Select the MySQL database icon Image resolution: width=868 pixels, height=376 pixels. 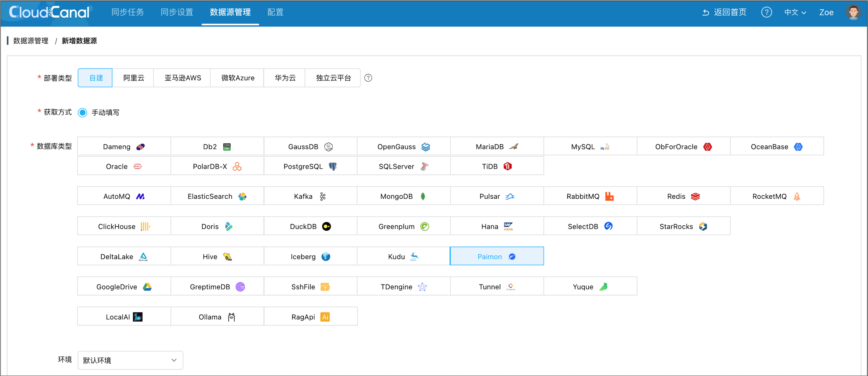point(605,147)
